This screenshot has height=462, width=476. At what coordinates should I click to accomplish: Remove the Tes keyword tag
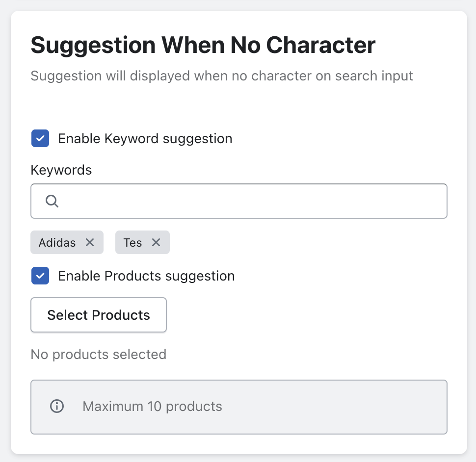point(156,242)
